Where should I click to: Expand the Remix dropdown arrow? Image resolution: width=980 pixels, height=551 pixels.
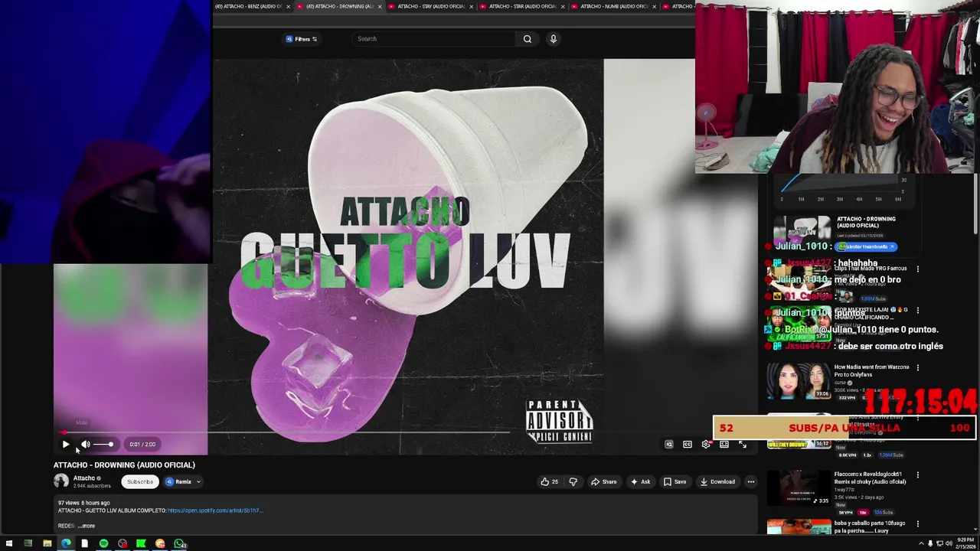tap(198, 481)
